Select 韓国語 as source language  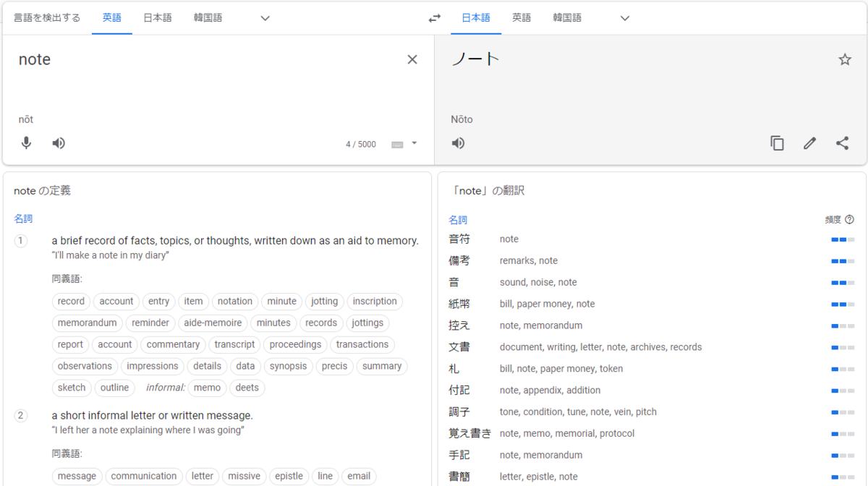click(208, 18)
